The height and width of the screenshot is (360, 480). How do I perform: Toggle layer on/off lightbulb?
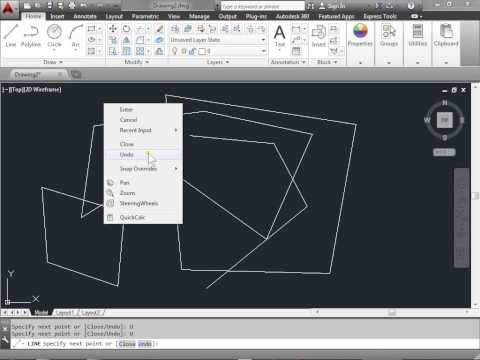click(175, 51)
